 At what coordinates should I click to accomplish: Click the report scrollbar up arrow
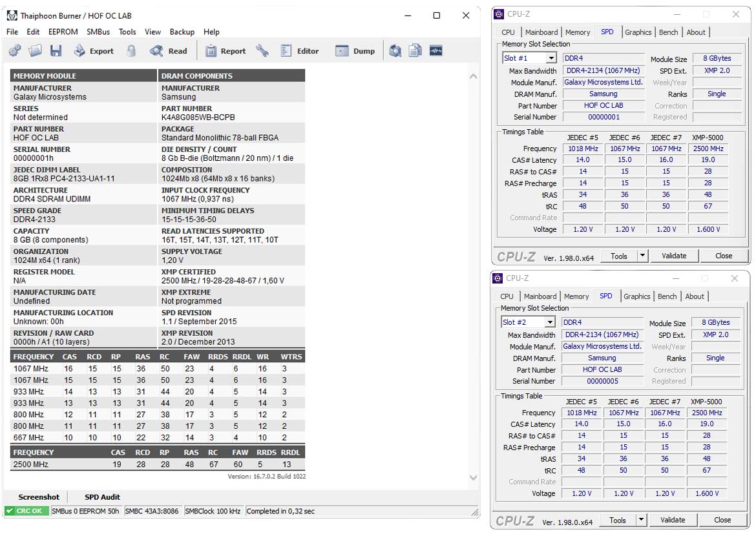[473, 76]
